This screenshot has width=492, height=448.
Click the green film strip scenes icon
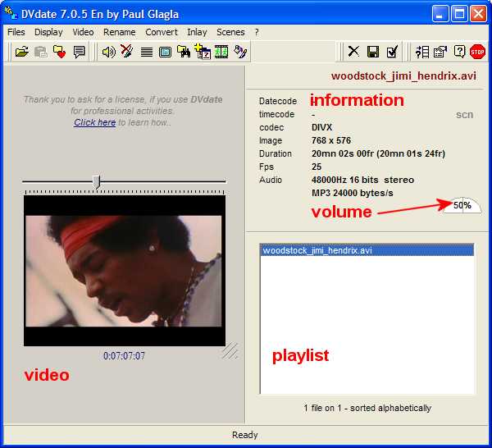pyautogui.click(x=221, y=52)
